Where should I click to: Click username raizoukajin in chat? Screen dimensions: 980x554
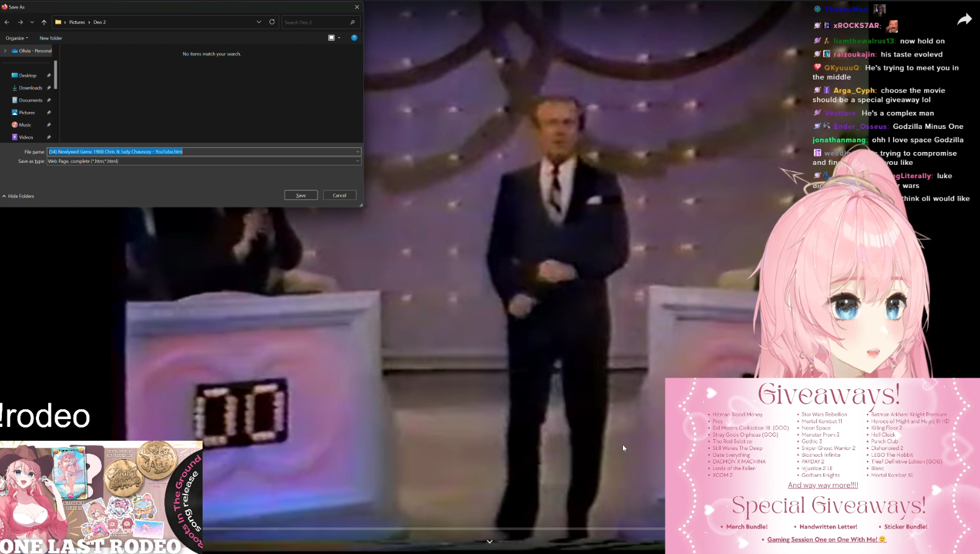pos(855,54)
